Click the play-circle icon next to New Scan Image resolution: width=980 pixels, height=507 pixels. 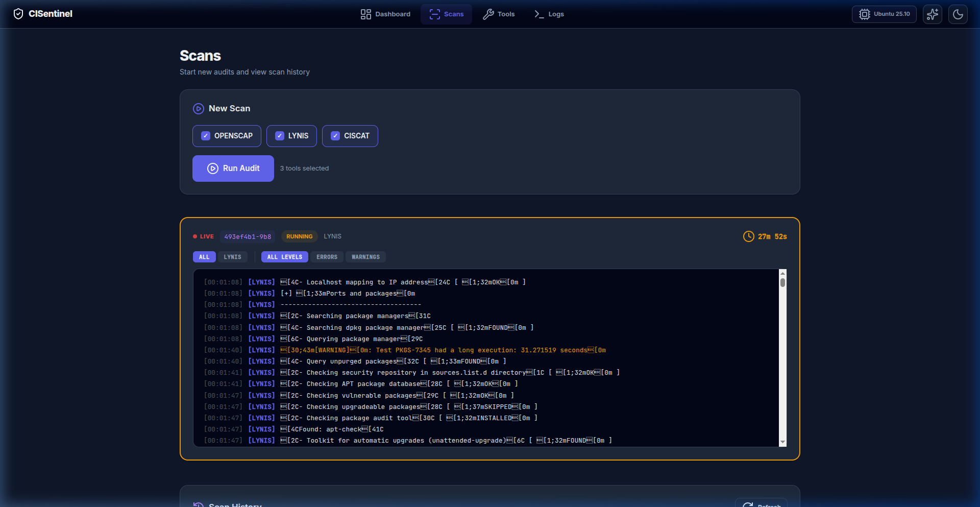(x=199, y=109)
